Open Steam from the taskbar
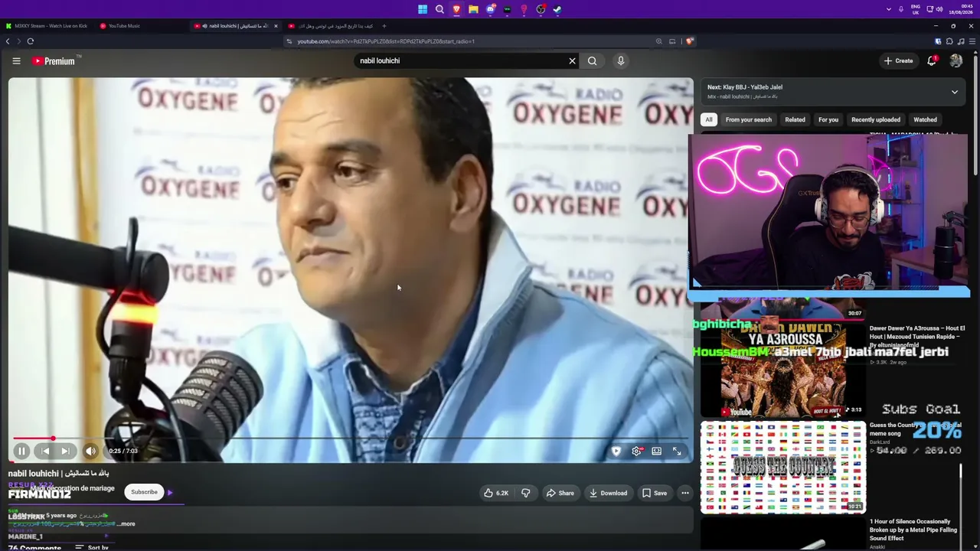 pyautogui.click(x=557, y=9)
